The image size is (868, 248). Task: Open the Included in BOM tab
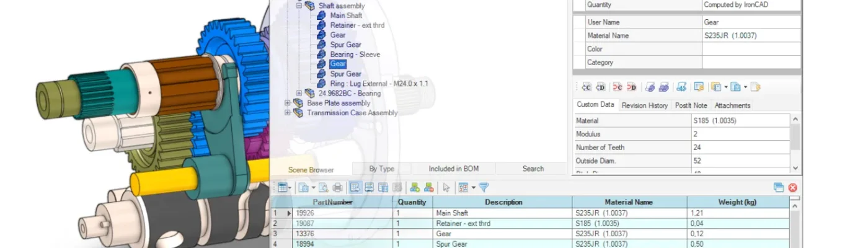pos(453,169)
